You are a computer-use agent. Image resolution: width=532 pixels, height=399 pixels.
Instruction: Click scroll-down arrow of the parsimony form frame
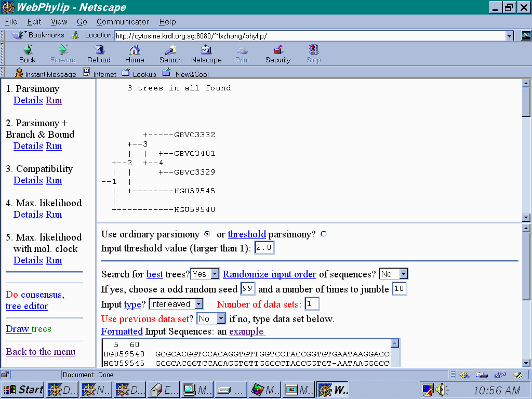click(x=526, y=363)
